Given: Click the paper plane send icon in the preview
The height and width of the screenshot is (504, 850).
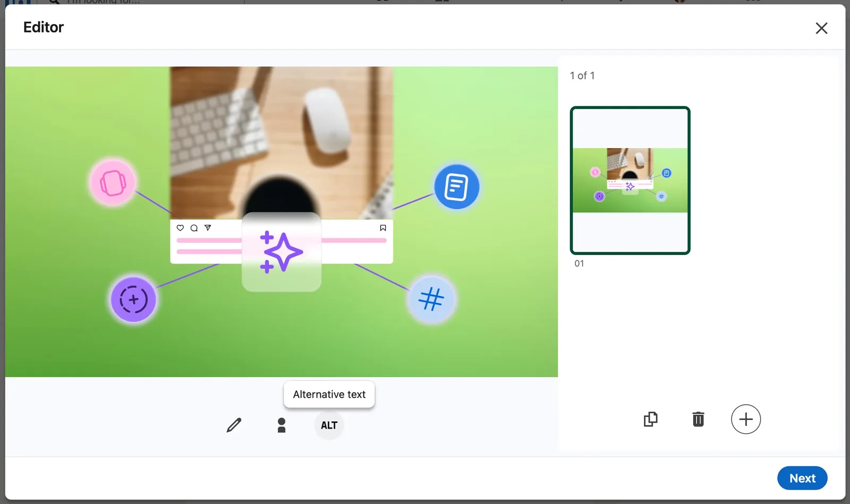Looking at the screenshot, I should point(207,227).
